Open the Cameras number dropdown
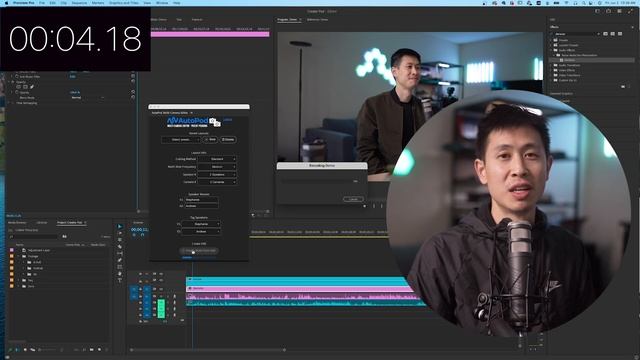 click(217, 182)
